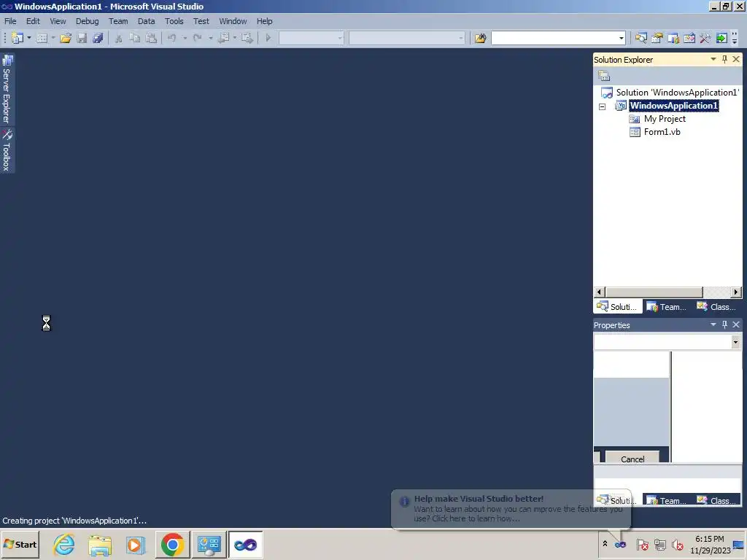
Task: Click the Paste clipboard icon
Action: (x=151, y=38)
